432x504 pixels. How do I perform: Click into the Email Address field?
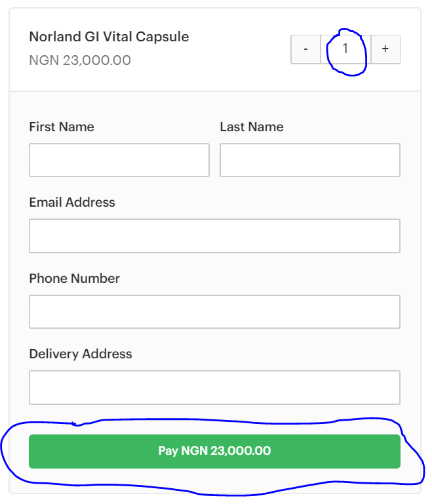tap(214, 236)
